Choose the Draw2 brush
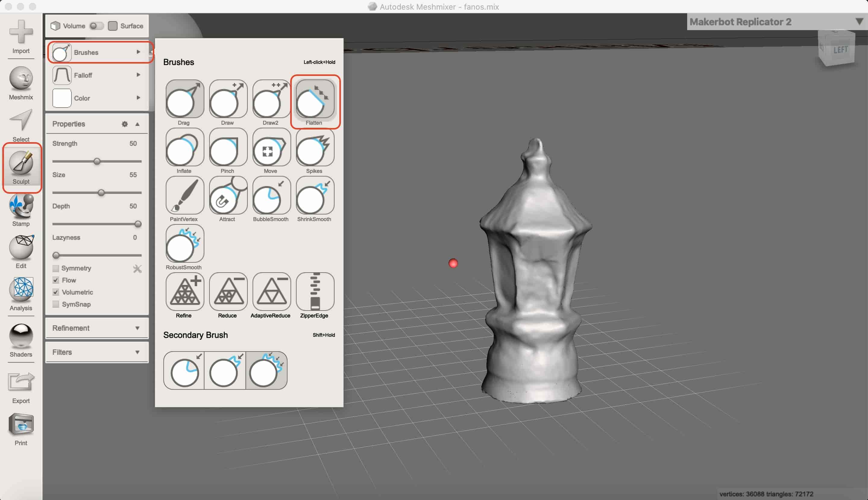 pos(271,99)
